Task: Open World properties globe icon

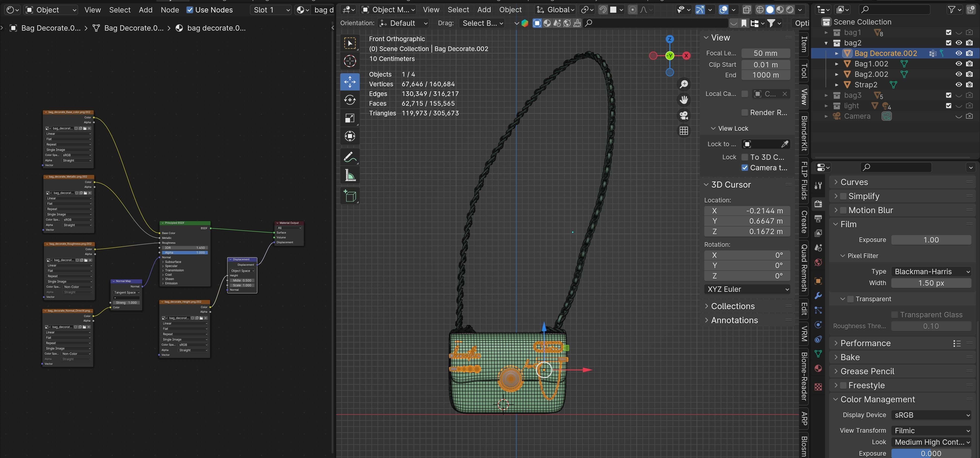Action: tap(818, 262)
